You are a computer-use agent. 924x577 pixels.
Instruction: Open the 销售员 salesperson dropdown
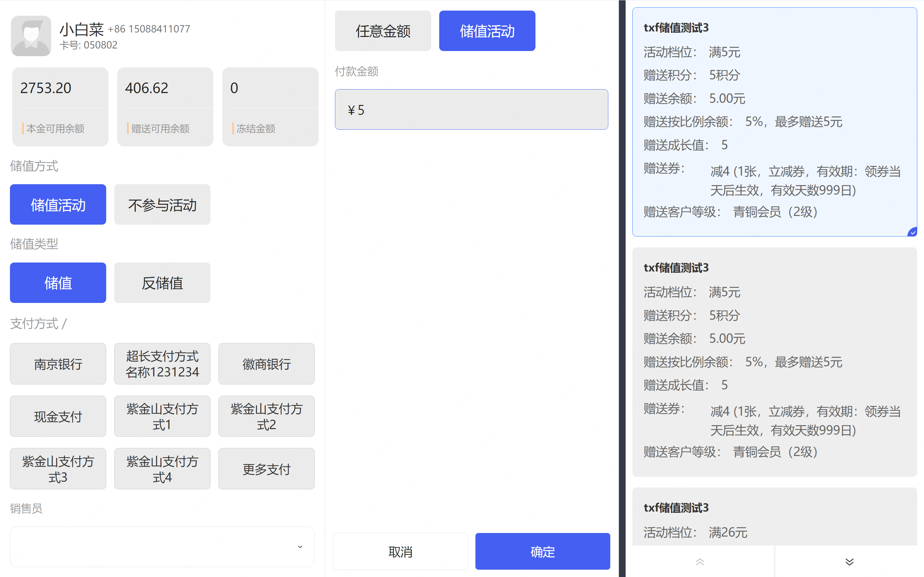162,547
